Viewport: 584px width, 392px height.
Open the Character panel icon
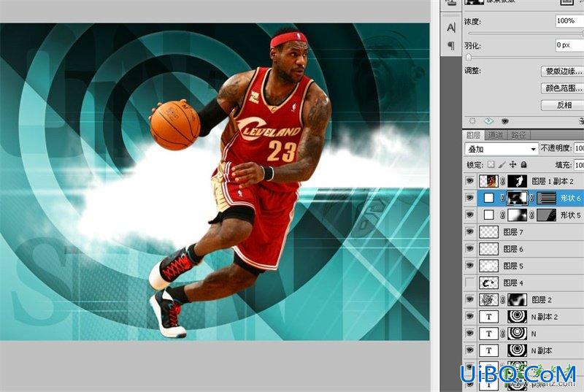pos(451,27)
